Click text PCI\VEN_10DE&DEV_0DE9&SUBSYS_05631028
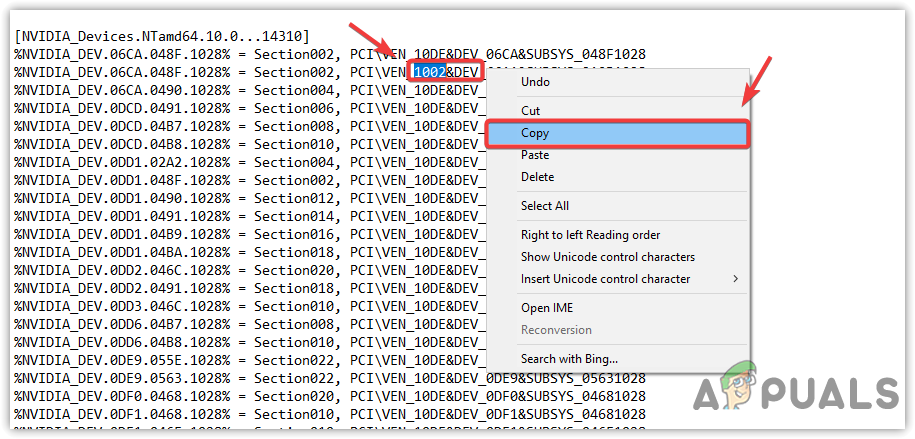The width and height of the screenshot is (915, 439). tap(498, 378)
